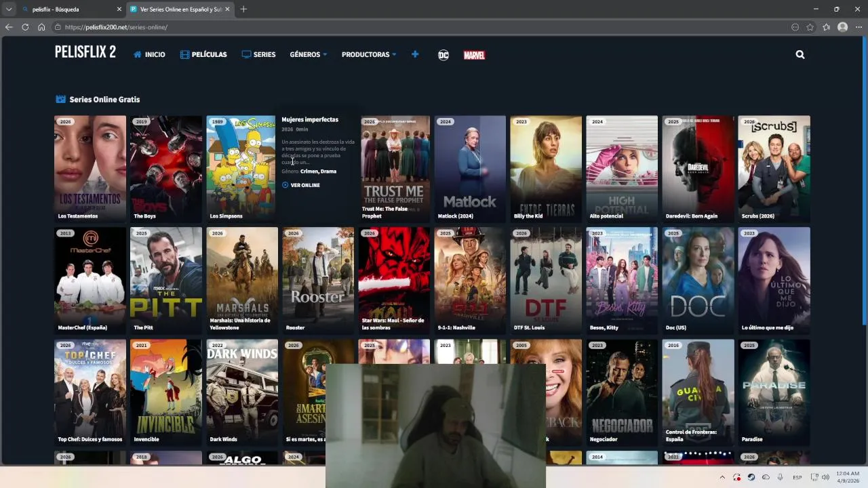The image size is (868, 488).
Task: Click the recording sync tray icon
Action: point(736,477)
